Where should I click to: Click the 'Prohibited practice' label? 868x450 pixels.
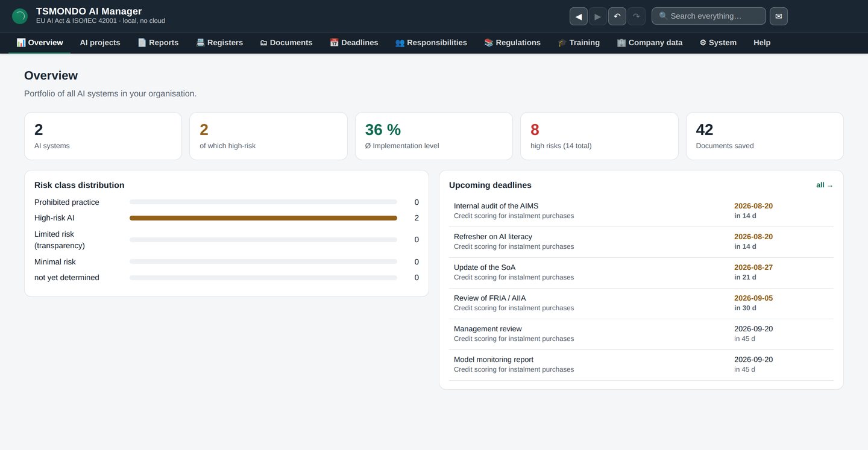[67, 202]
